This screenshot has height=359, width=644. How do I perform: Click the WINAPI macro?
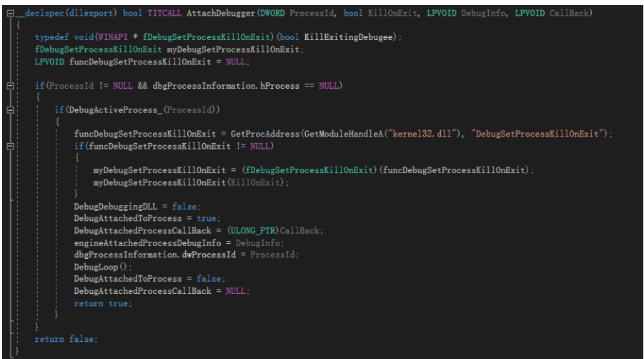click(x=113, y=37)
